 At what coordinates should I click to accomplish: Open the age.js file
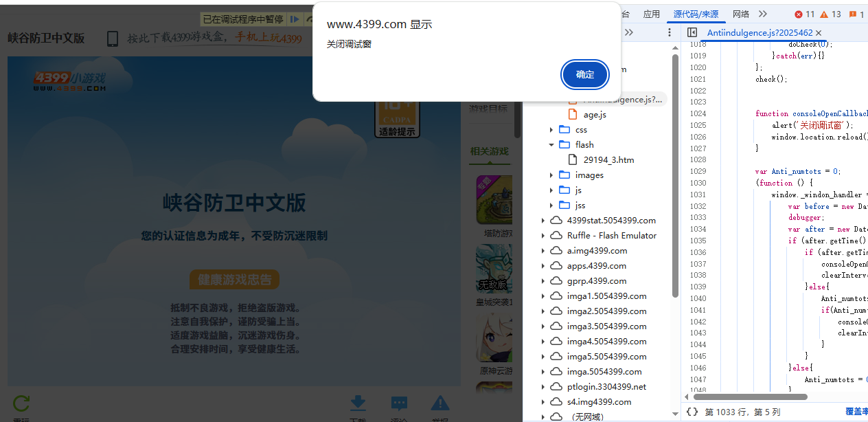click(594, 115)
